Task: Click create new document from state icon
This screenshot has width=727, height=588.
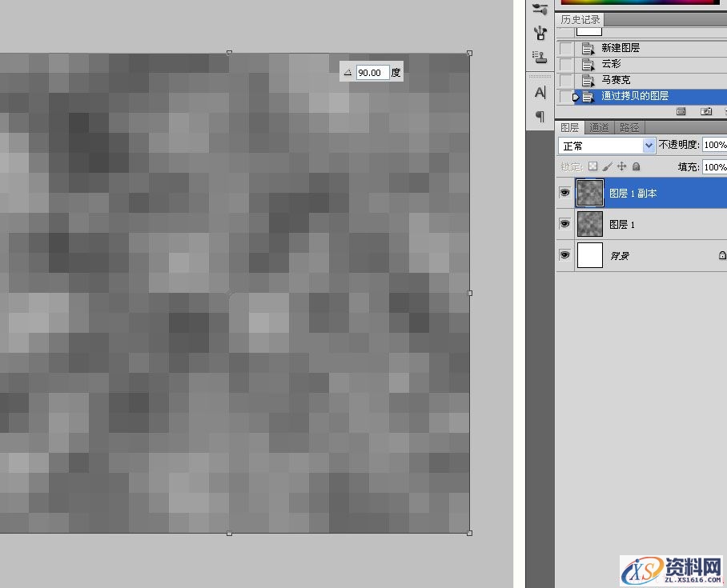Action: point(681,111)
